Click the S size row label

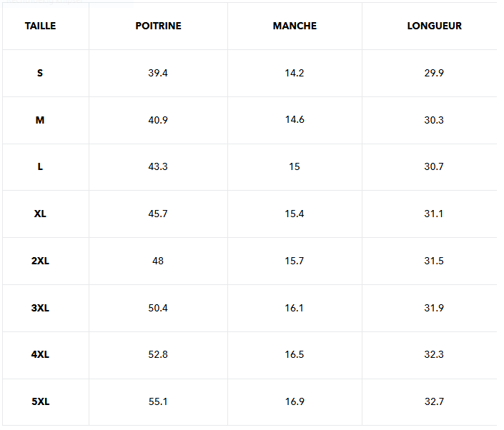click(40, 74)
